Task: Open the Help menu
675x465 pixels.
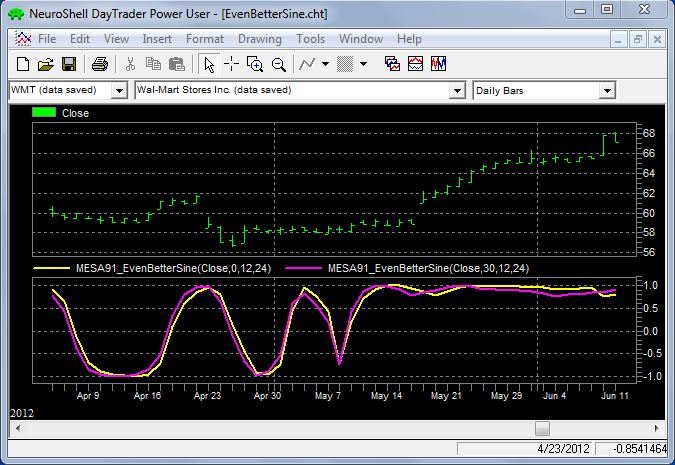Action: click(409, 39)
